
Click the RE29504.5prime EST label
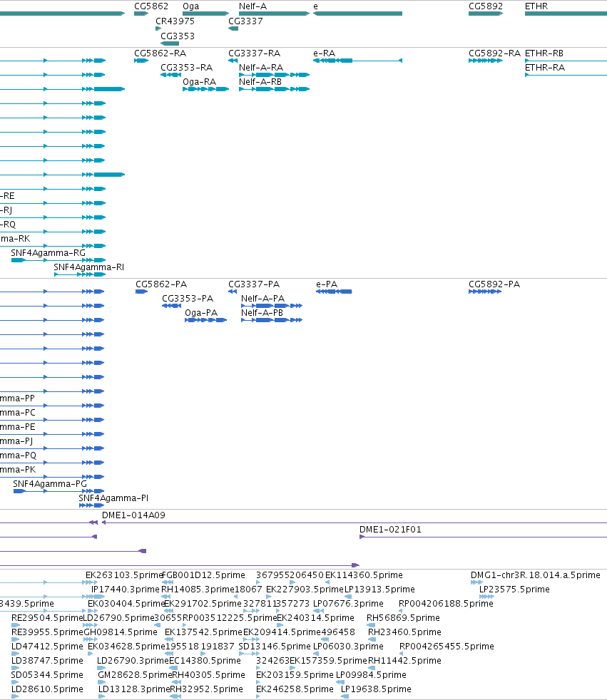coord(47,618)
